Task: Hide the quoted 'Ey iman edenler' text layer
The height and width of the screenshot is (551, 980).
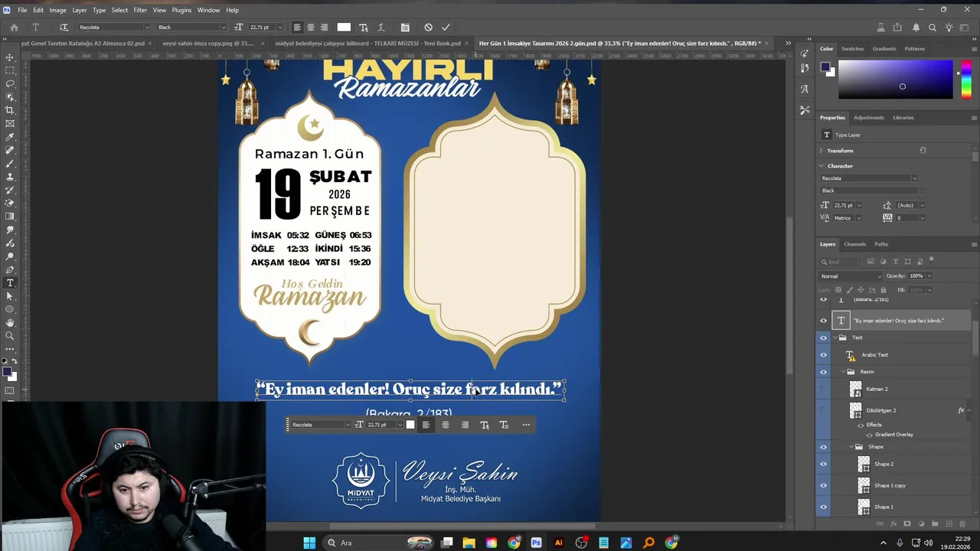Action: click(x=824, y=321)
